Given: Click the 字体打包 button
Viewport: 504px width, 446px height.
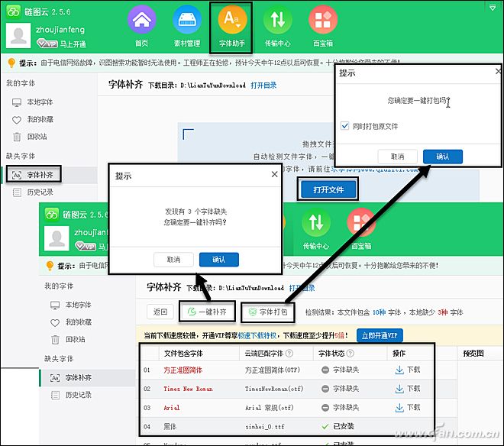Looking at the screenshot, I should pos(268,312).
